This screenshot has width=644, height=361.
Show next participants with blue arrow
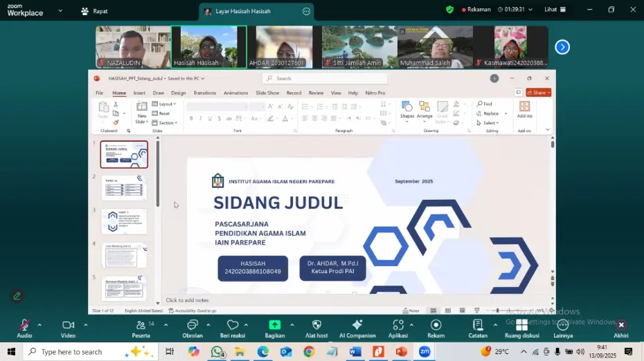pos(562,47)
